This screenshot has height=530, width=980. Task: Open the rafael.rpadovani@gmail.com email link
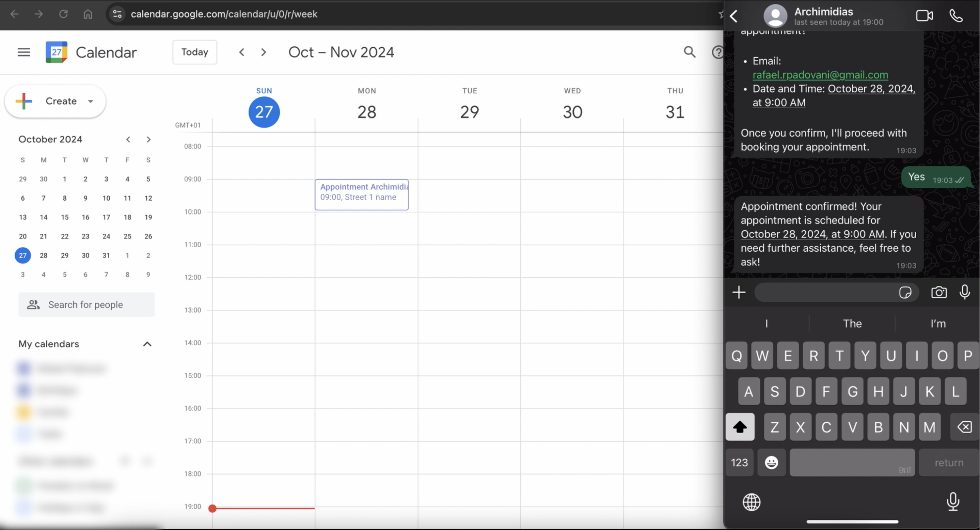coord(820,75)
